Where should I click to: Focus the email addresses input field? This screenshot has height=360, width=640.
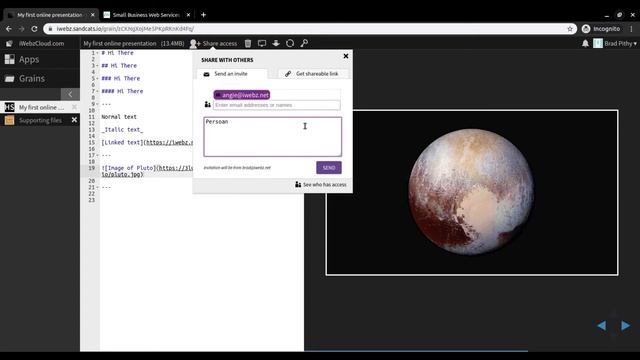[276, 105]
